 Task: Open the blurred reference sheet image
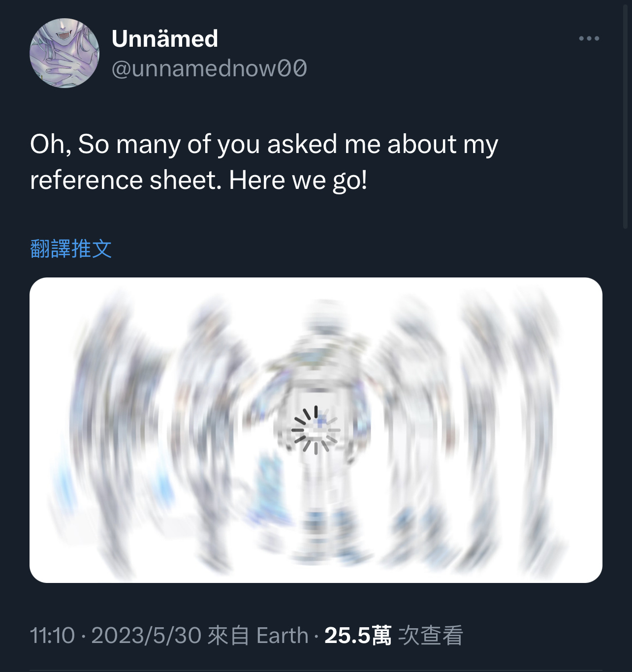[x=316, y=430]
